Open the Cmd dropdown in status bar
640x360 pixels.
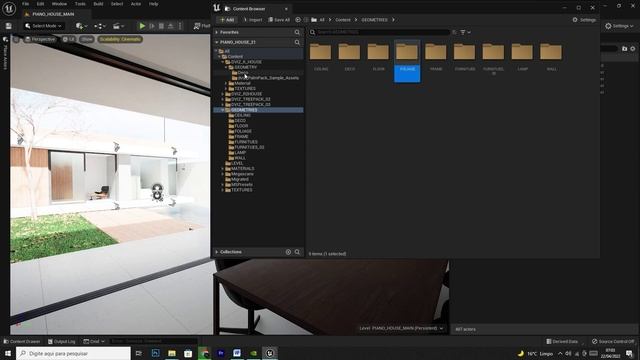click(x=94, y=341)
